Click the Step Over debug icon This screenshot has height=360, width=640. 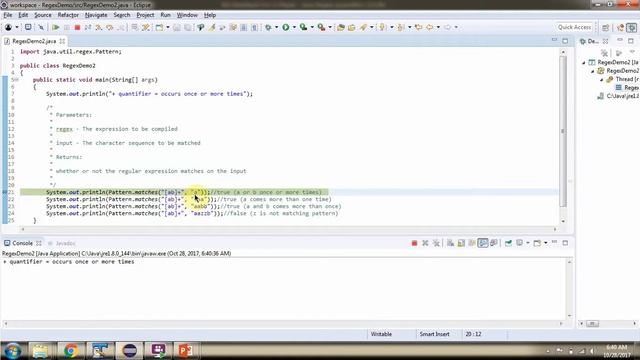110,27
